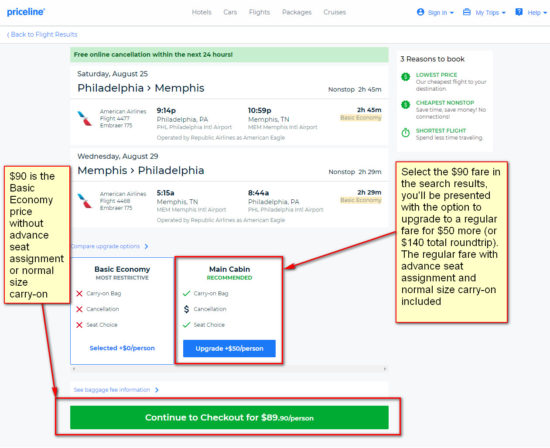Click the My Trips briefcase icon

pyautogui.click(x=467, y=12)
